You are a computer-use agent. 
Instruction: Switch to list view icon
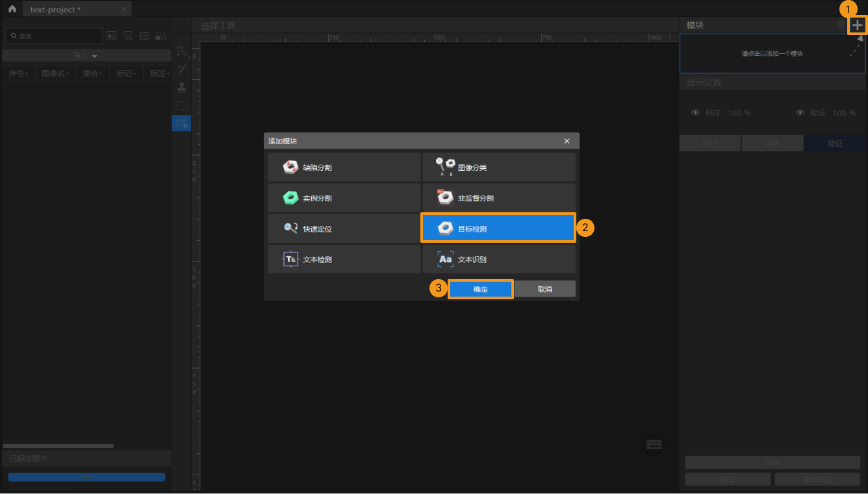pos(144,36)
